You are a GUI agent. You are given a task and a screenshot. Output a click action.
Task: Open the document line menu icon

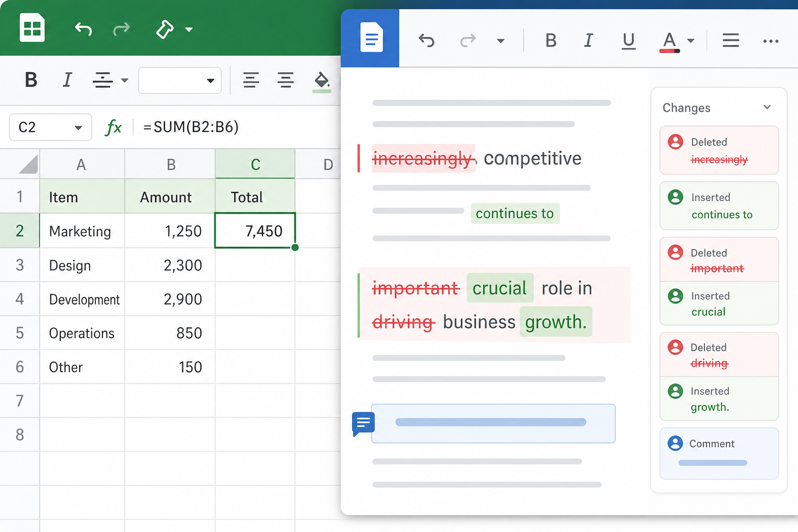tap(730, 41)
